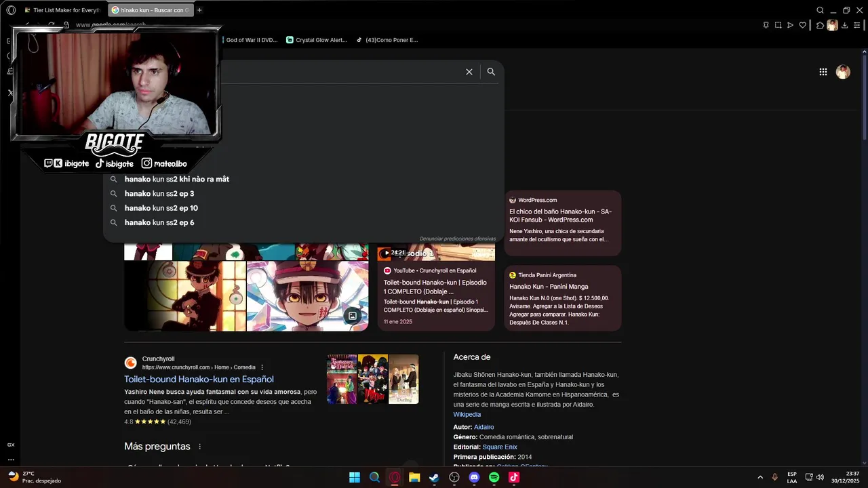Open the Google account avatar menu
Viewport: 868px width, 488px height.
[x=843, y=72]
